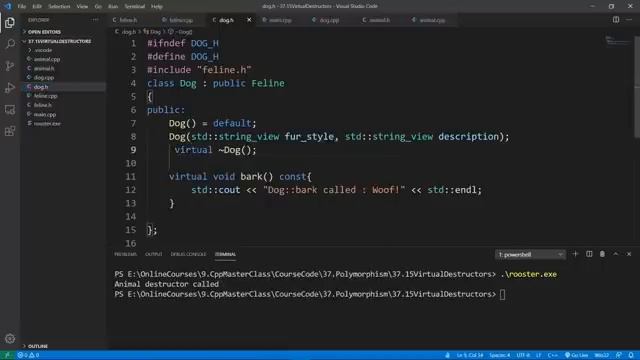
Task: Switch to the animal.cpp editor tab
Action: pyautogui.click(x=432, y=20)
